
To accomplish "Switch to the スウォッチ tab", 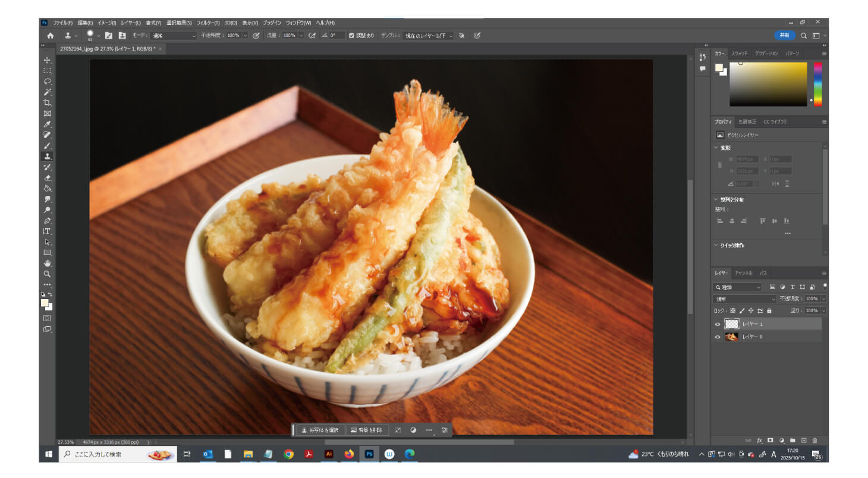I will point(739,54).
